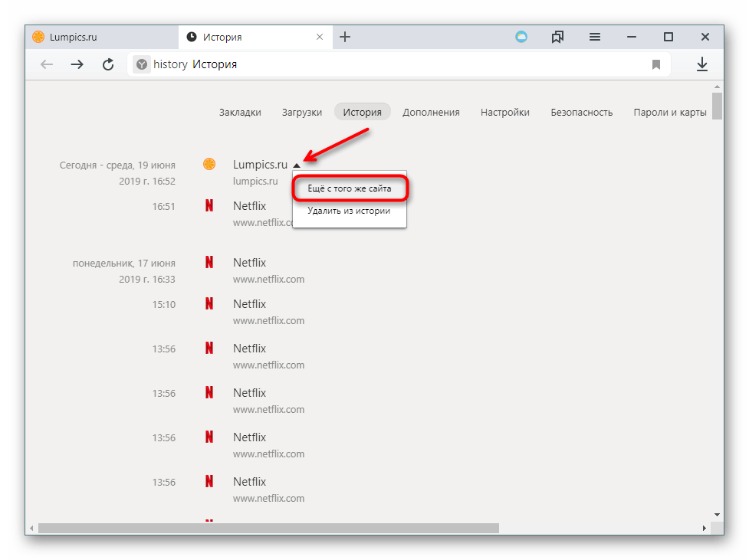
Task: Click the forward navigation arrow
Action: click(77, 64)
